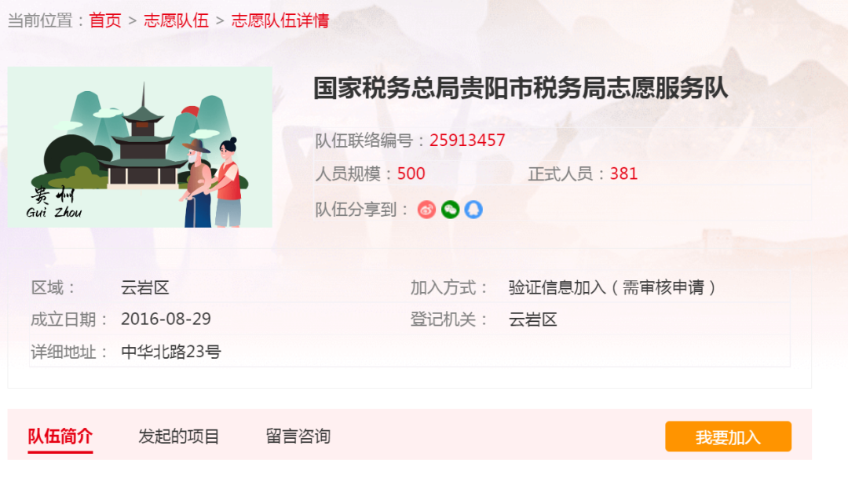
Task: Share the team to Weibo
Action: click(x=426, y=210)
